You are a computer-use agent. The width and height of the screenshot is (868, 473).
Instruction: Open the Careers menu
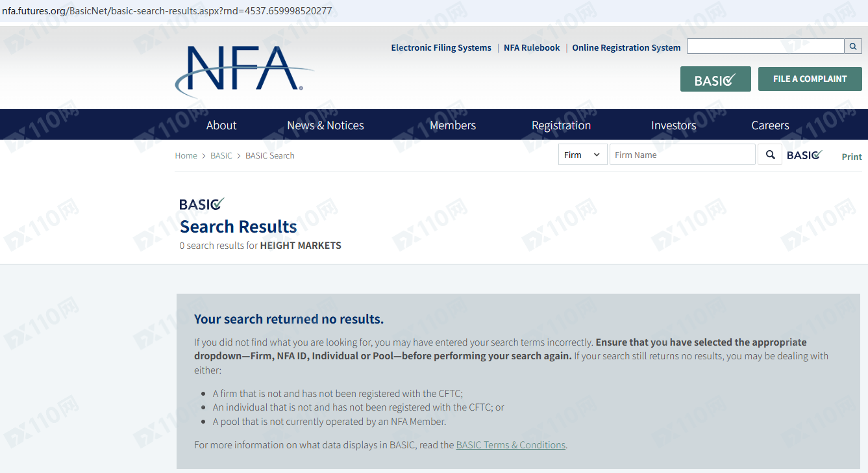(770, 125)
